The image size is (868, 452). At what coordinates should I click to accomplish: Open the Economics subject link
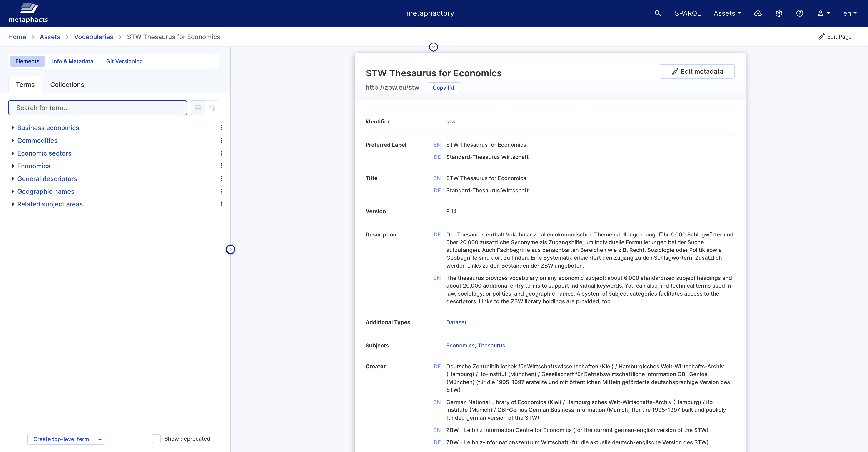[460, 346]
